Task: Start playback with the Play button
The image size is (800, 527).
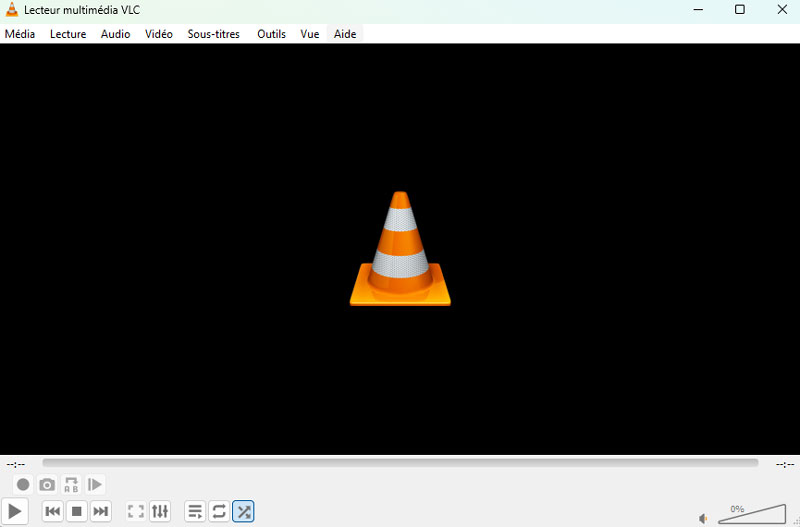Action: point(15,511)
